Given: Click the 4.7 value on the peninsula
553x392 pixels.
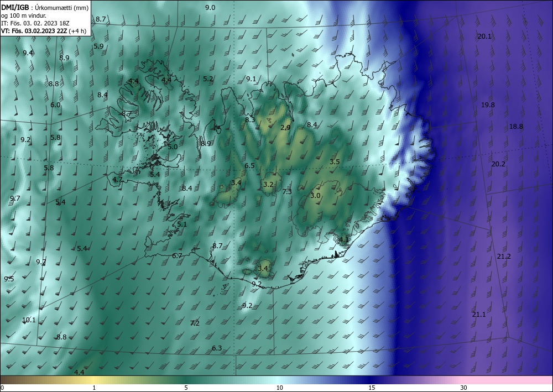Looking at the screenshot, I should point(117,180).
